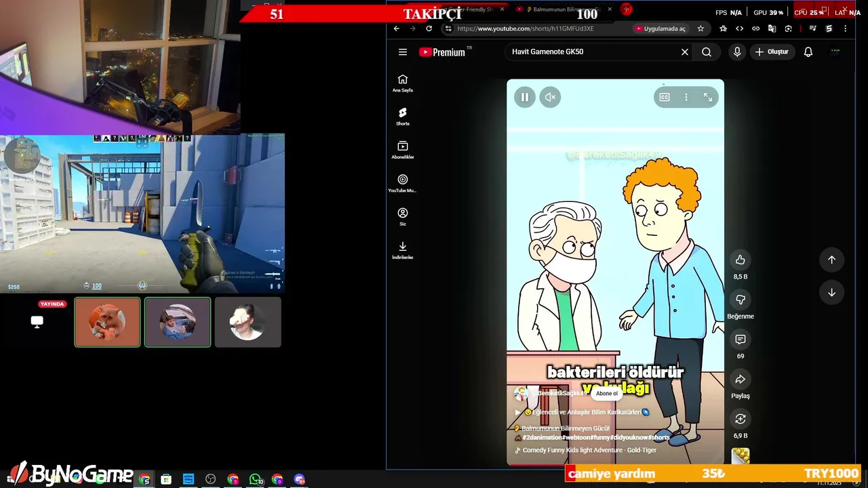Start voice search with microphone icon
This screenshot has height=488, width=868.
737,52
